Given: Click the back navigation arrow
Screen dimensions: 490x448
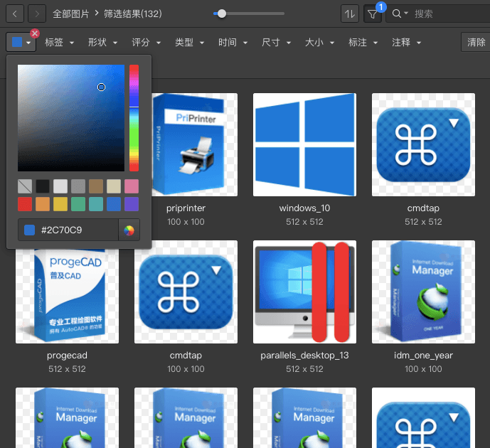Looking at the screenshot, I should tap(15, 13).
